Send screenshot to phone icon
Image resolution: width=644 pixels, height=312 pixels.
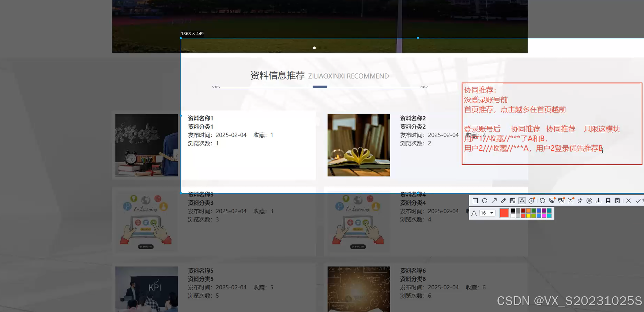(x=608, y=201)
